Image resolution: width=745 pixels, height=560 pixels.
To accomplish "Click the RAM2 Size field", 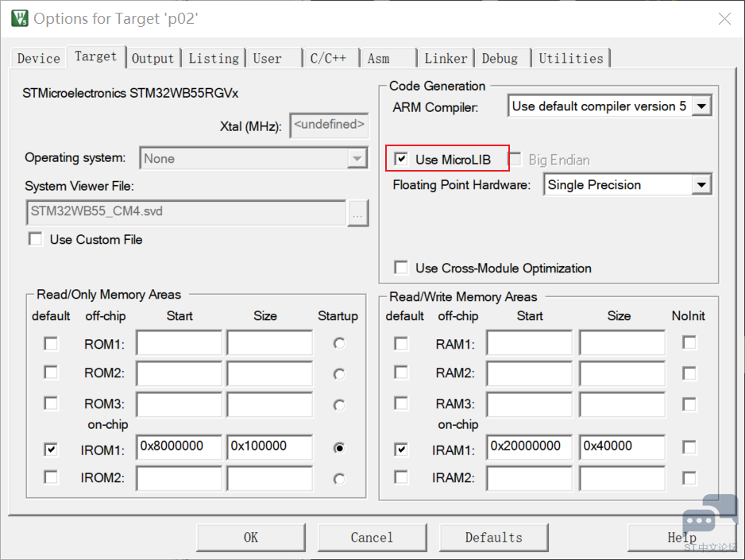I will point(623,373).
